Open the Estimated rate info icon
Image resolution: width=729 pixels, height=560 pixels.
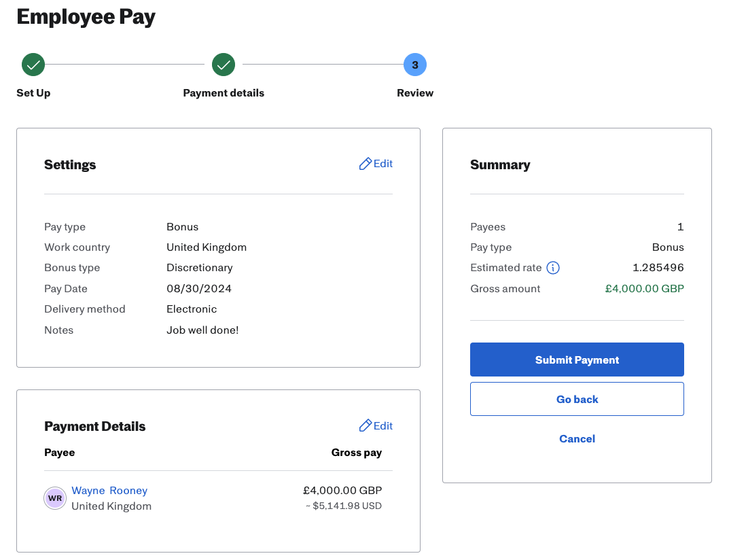[553, 268]
